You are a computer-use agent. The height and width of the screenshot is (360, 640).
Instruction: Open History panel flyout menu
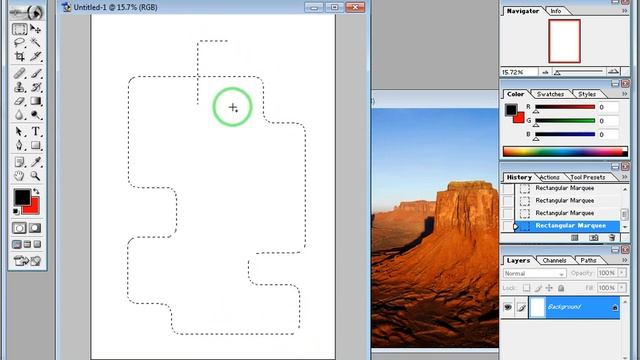pos(624,177)
